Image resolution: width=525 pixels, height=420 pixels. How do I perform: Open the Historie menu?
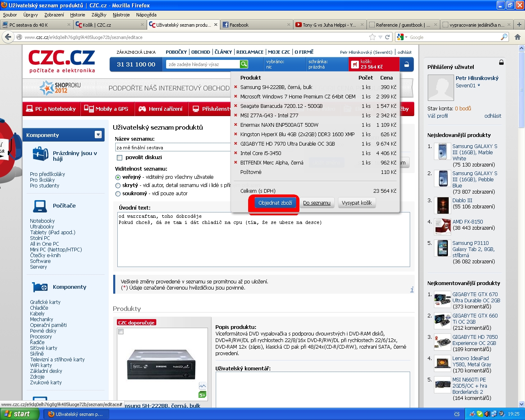click(78, 15)
